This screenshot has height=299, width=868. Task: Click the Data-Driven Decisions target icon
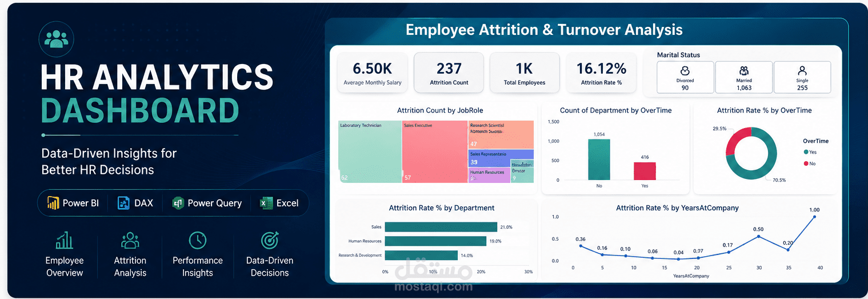click(270, 240)
